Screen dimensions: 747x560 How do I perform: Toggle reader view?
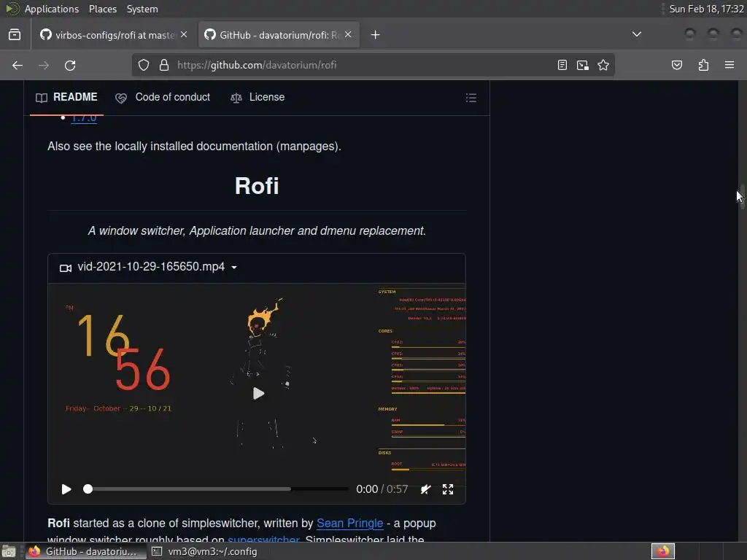click(562, 65)
